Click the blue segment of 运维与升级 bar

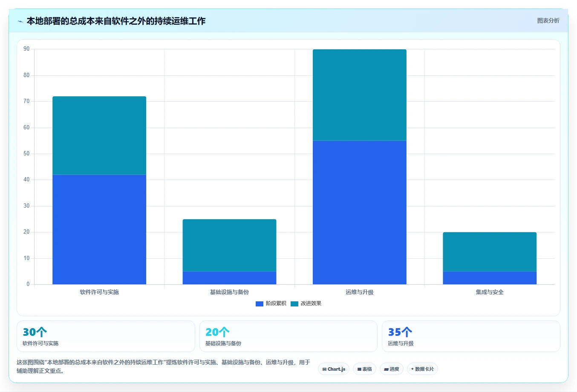pos(360,212)
